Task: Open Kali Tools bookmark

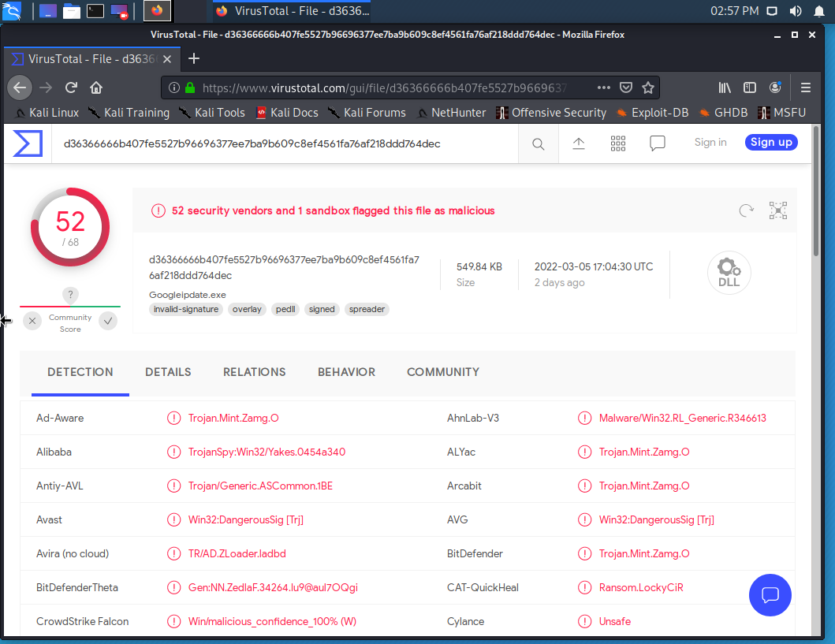Action: tap(212, 113)
